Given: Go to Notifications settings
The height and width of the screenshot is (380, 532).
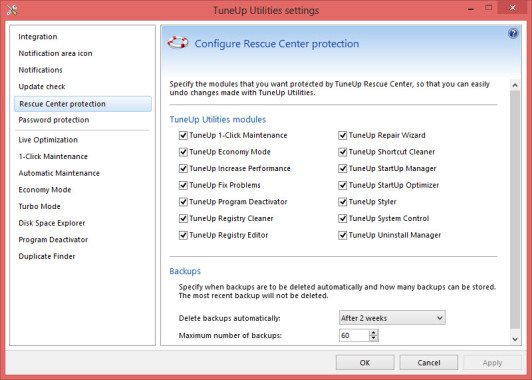Looking at the screenshot, I should tap(40, 70).
